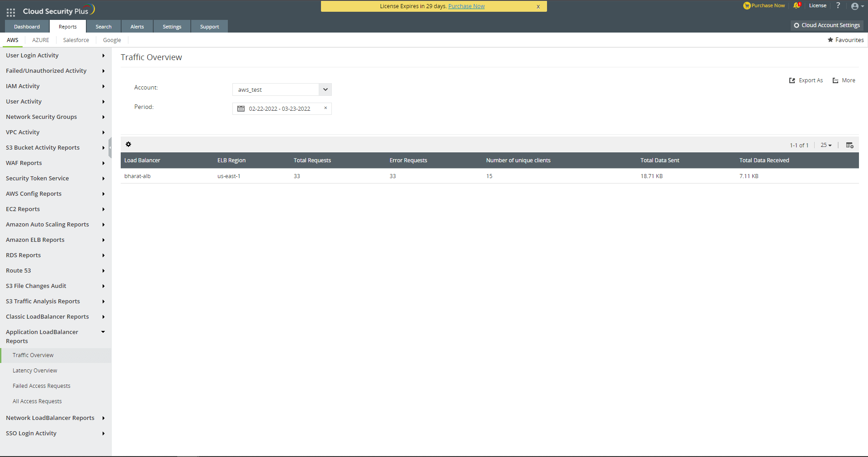
Task: Select the AWS cloud tab
Action: tap(13, 40)
